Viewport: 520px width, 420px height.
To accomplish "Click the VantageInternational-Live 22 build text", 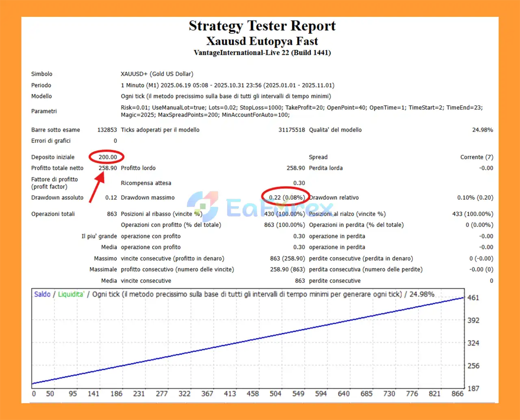I will point(262,53).
